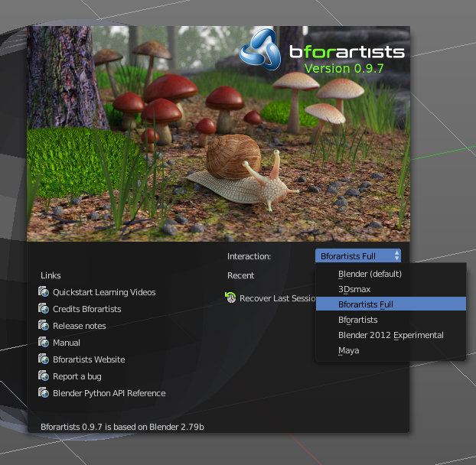Click the web icon beside Credits Bforartists
The width and height of the screenshot is (476, 465).
click(44, 308)
